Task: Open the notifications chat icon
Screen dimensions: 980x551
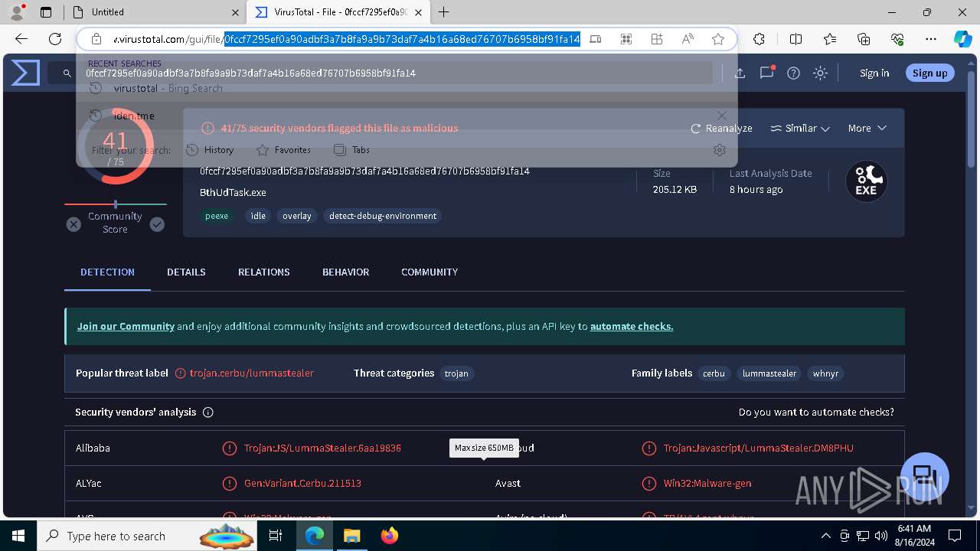Action: click(x=766, y=73)
